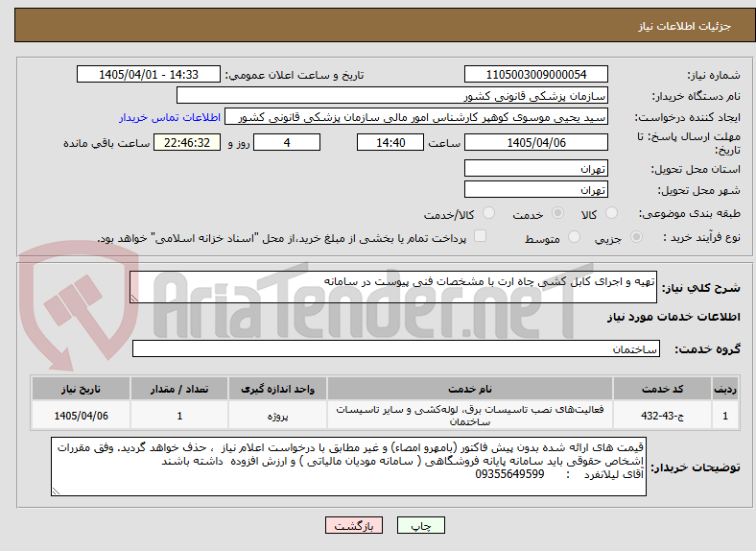
Task: Click the شماره نیاز field 1105003009000054
Action: (535, 74)
